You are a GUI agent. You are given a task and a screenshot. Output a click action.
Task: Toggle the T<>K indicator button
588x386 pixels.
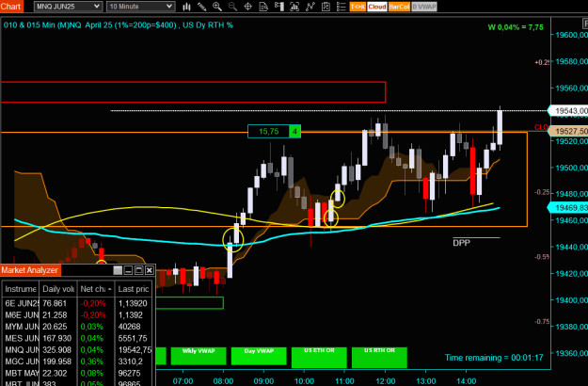point(358,7)
